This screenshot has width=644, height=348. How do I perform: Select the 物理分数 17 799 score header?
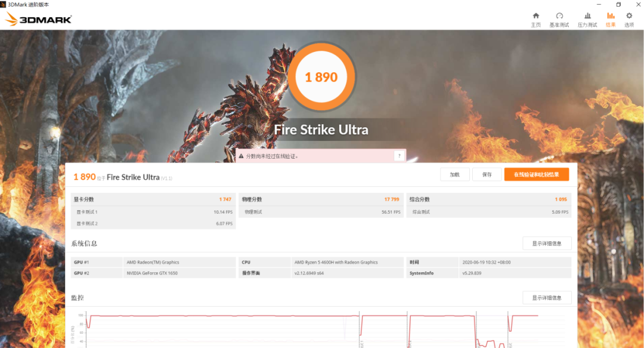tap(321, 199)
